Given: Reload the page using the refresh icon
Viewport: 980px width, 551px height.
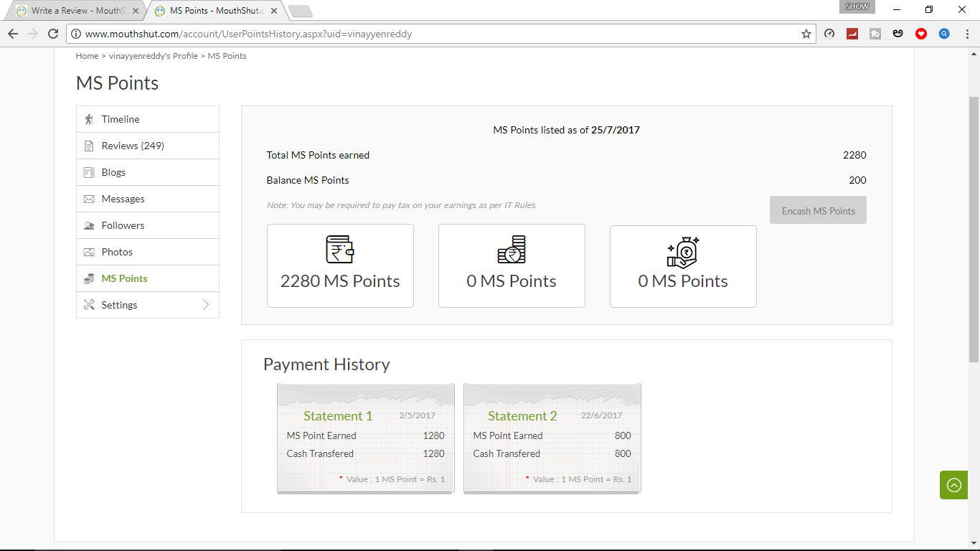Looking at the screenshot, I should (x=52, y=34).
